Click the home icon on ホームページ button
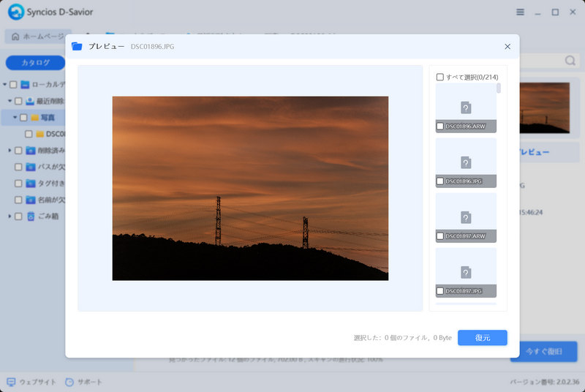The width and height of the screenshot is (585, 392). (15, 36)
